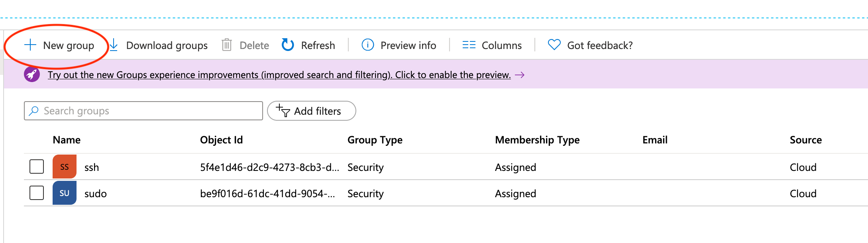Click the New group plus icon
868x243 pixels.
click(30, 45)
